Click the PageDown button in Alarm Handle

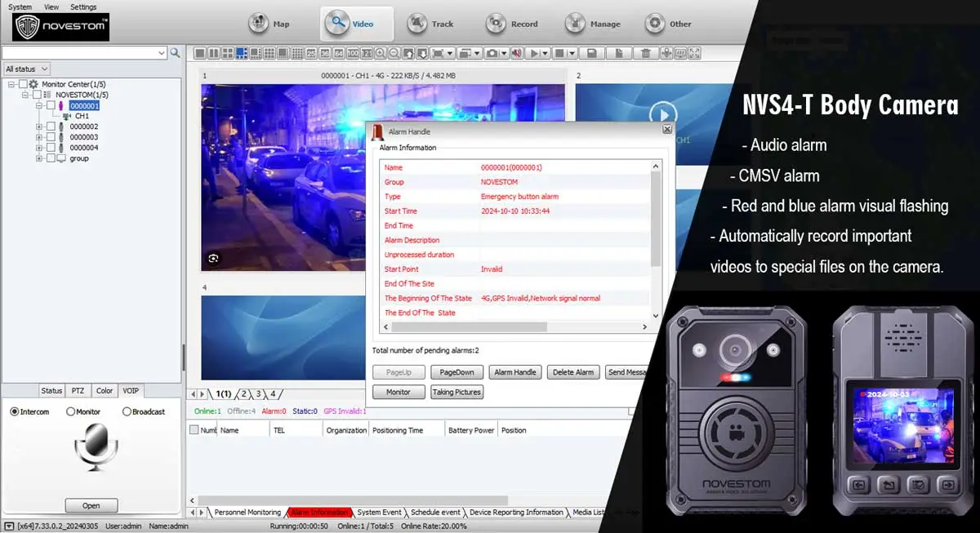(x=457, y=372)
